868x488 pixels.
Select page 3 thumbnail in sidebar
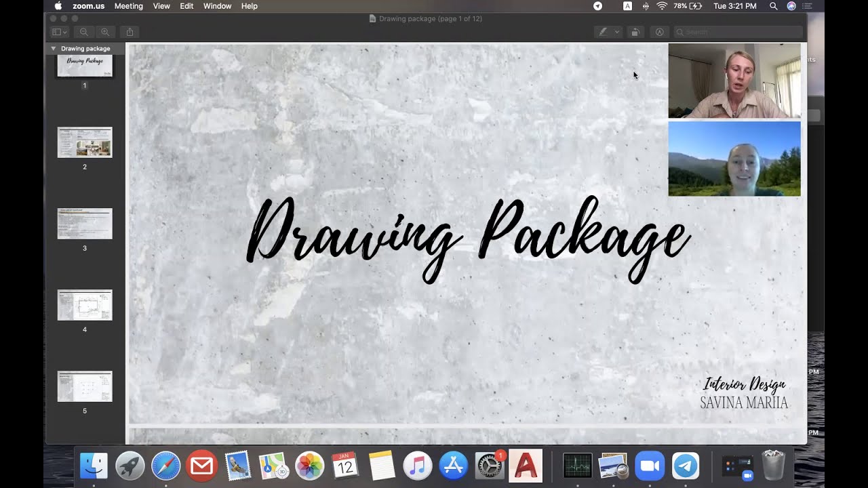tap(85, 224)
